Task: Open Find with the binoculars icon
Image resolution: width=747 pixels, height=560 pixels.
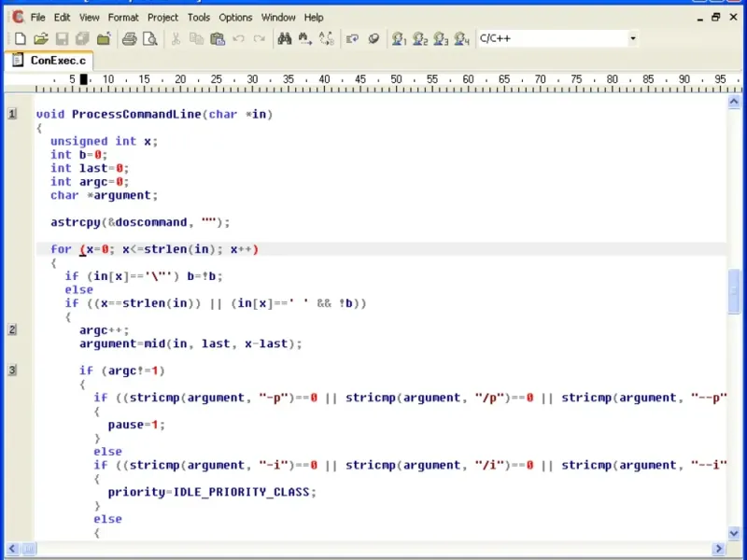Action: [284, 38]
